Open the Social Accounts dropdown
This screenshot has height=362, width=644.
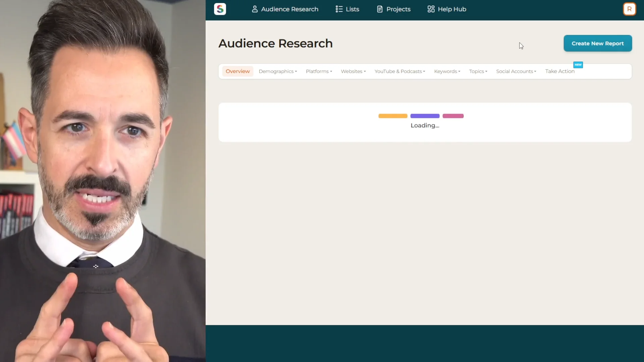(x=516, y=71)
